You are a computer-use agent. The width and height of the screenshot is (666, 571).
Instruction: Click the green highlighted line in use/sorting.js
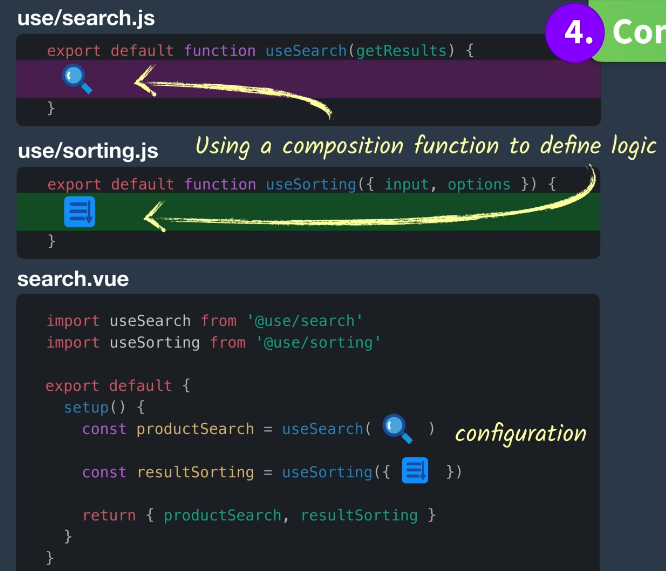tap(400, 212)
